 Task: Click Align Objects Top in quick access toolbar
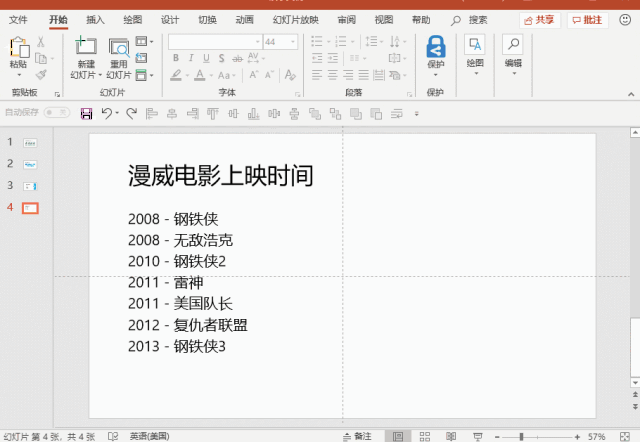pos(213,113)
